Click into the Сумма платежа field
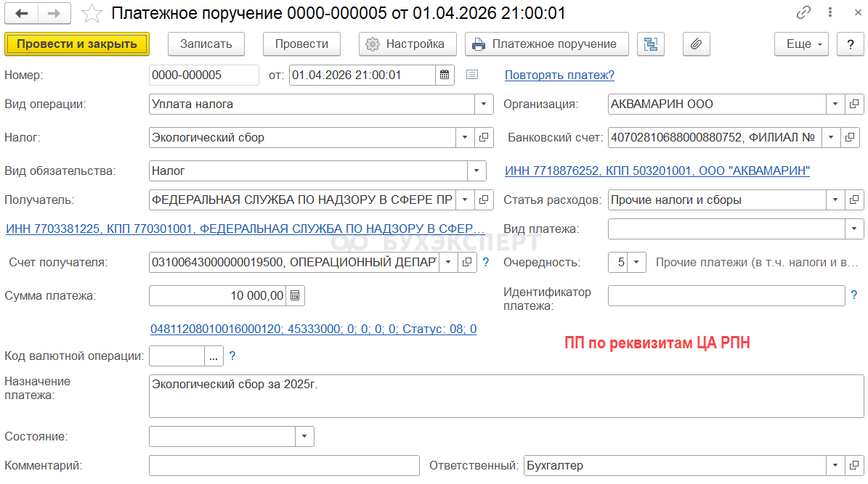 218,296
